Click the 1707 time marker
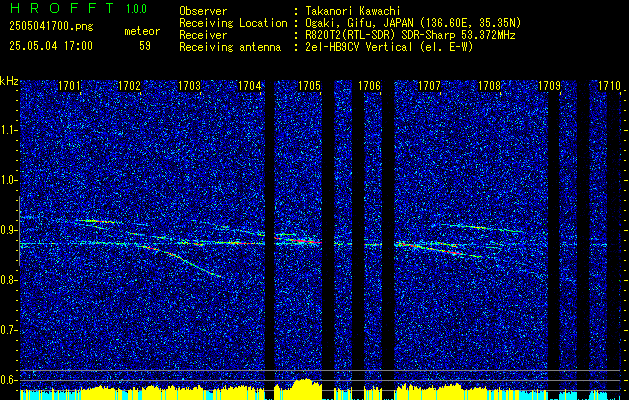 (x=429, y=85)
